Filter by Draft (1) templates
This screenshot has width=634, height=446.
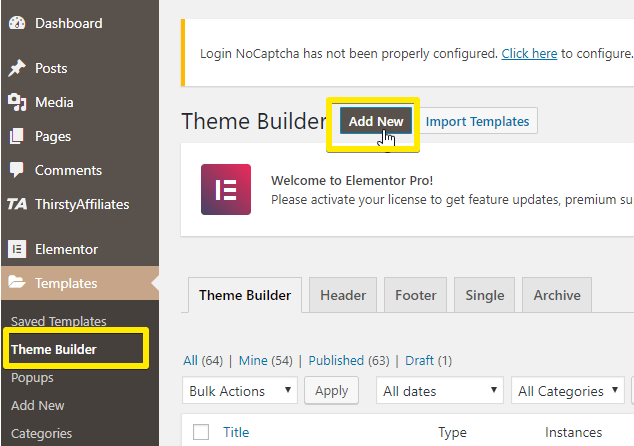(x=429, y=360)
